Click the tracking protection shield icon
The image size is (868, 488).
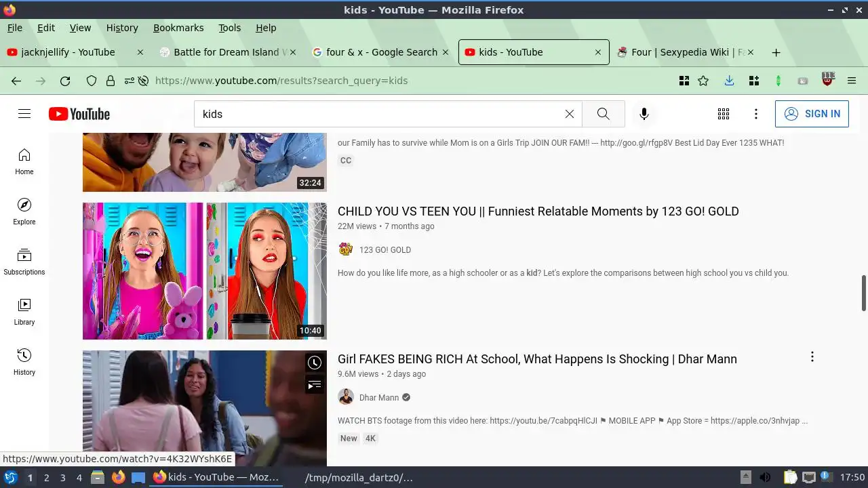[x=92, y=81]
